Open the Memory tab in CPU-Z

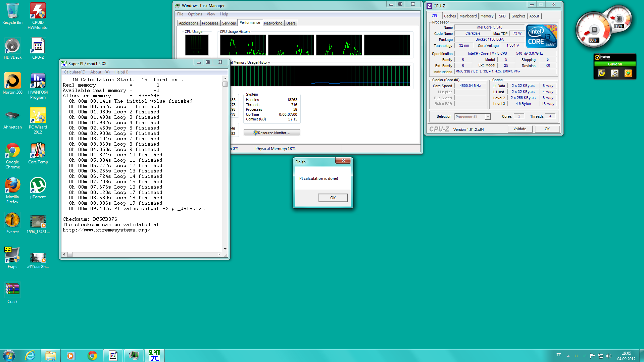(x=487, y=16)
